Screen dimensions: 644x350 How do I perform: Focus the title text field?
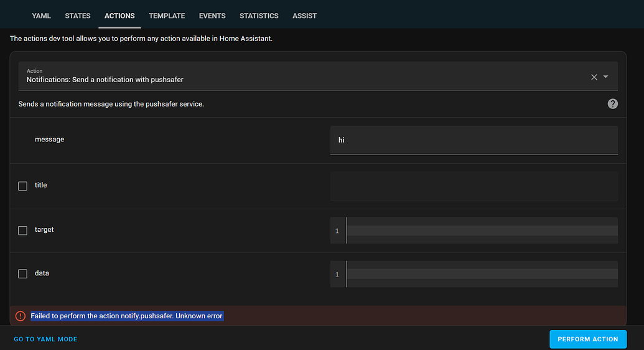coord(474,186)
